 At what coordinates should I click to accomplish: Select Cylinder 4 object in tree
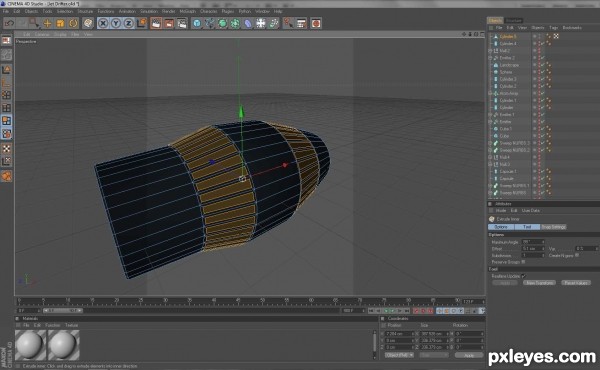[x=508, y=44]
